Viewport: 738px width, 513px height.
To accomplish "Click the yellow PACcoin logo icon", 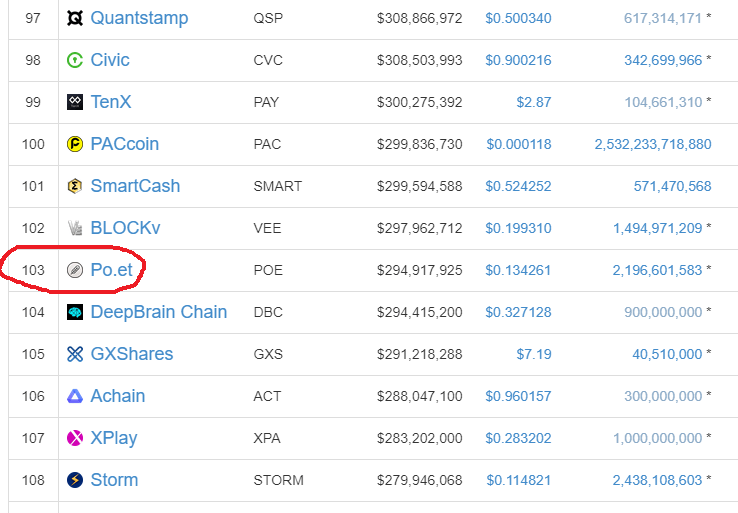I will [x=75, y=144].
